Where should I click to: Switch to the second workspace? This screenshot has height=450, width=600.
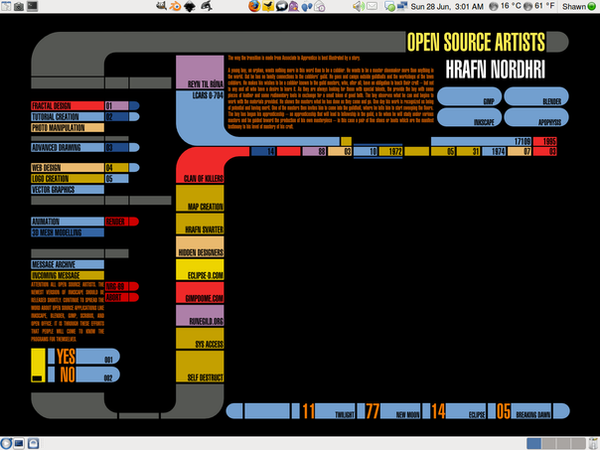[x=549, y=443]
